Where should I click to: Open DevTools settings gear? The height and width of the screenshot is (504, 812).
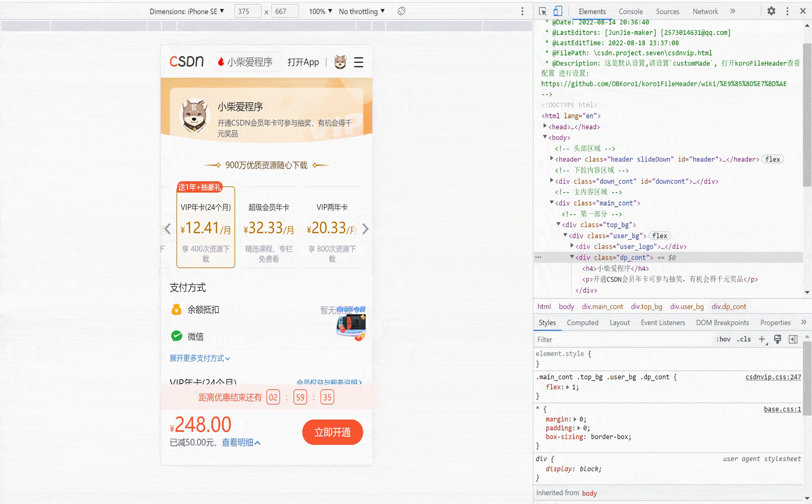771,11
